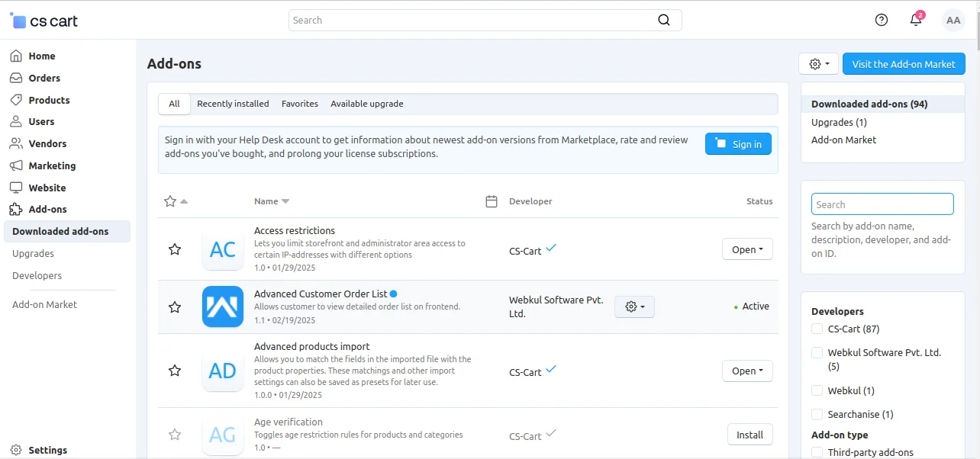Open the Favorites tab
This screenshot has width=980, height=459.
pyautogui.click(x=299, y=104)
